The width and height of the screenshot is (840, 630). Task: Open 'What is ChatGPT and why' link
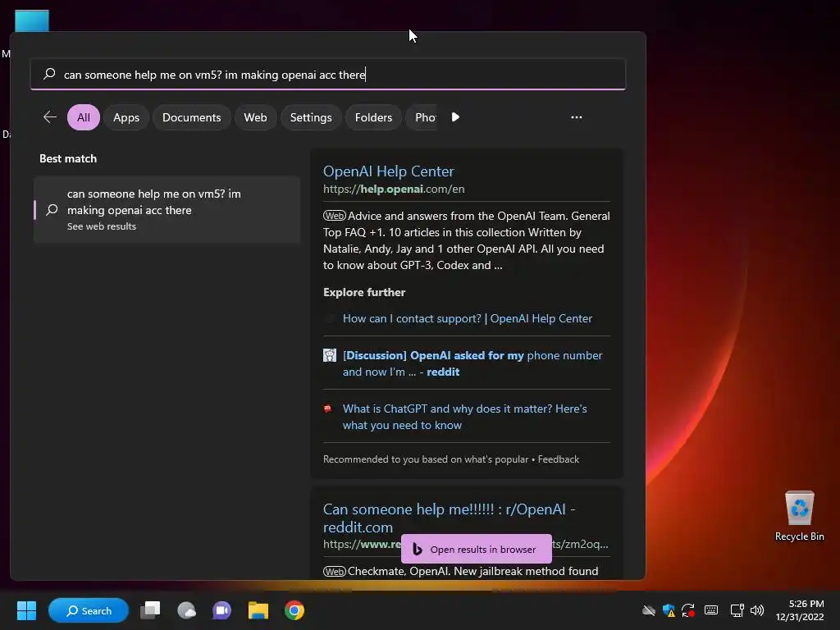[x=464, y=417]
